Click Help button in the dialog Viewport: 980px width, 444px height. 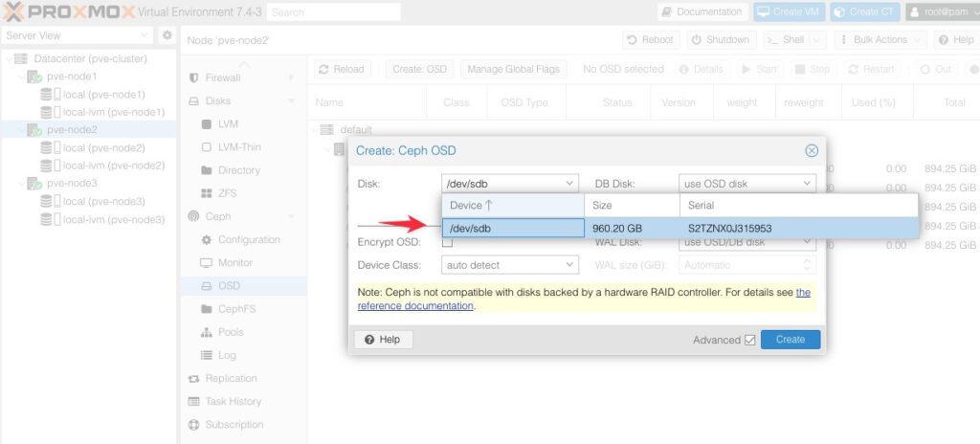pos(383,340)
